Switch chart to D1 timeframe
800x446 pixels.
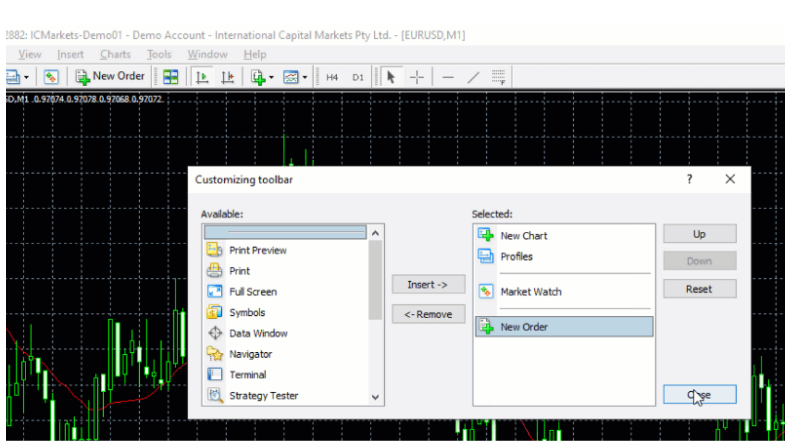pos(357,77)
